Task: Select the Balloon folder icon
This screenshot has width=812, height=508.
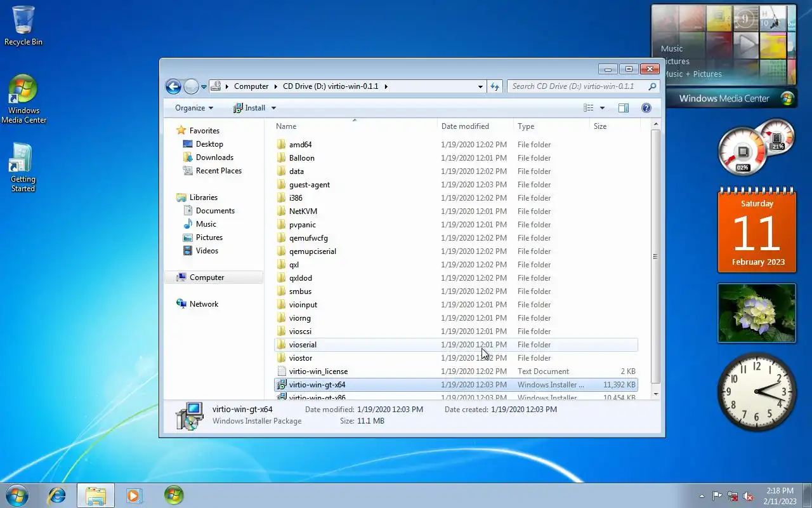Action: [282, 158]
